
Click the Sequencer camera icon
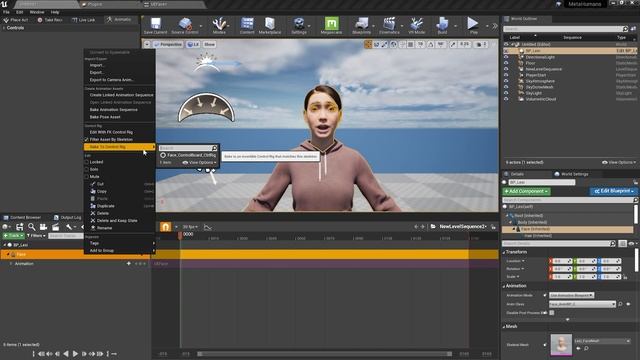pos(43,227)
